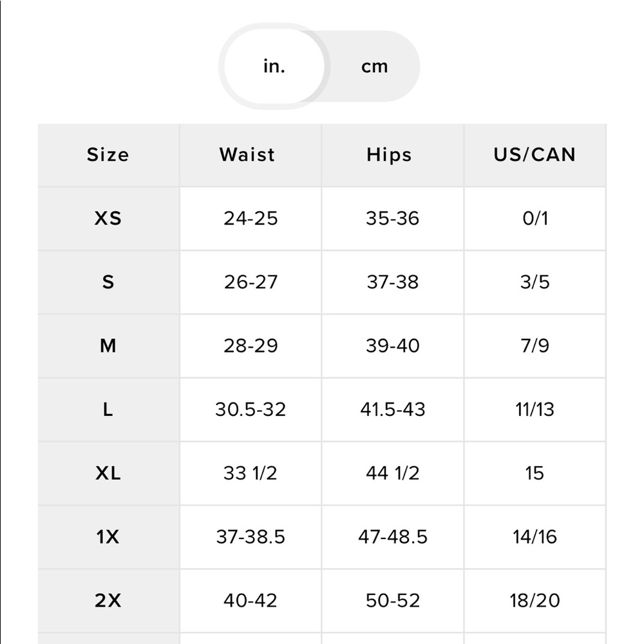The width and height of the screenshot is (644, 644).
Task: Select the 1X size row label
Action: tap(108, 537)
